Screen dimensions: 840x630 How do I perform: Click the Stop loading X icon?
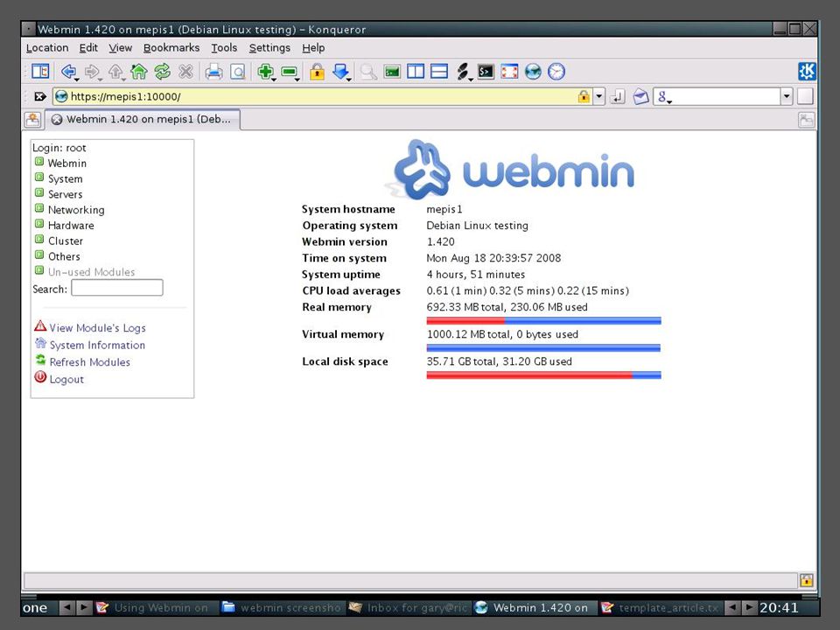click(185, 71)
